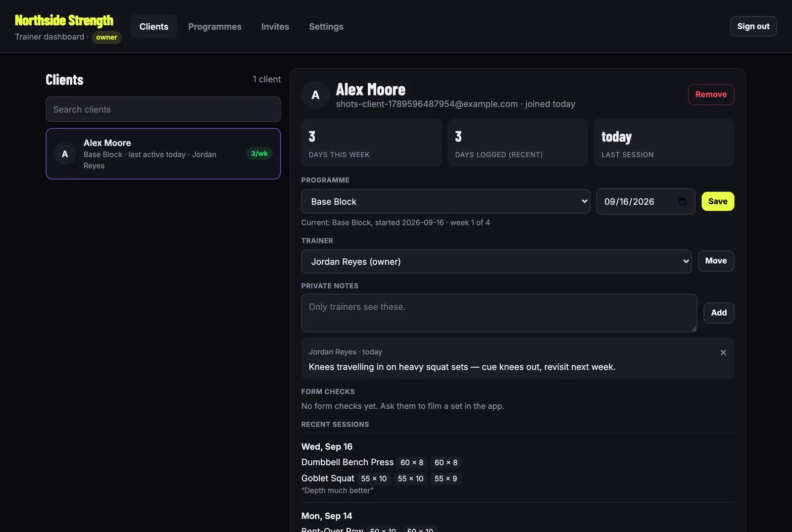The image size is (792, 532).
Task: Click Alex Moore's avatar in detail header
Action: pyautogui.click(x=315, y=95)
